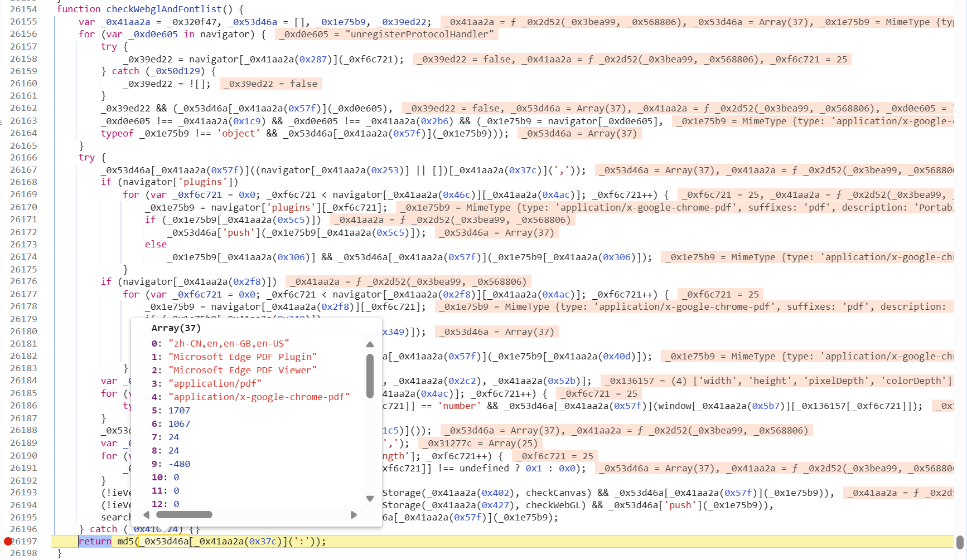Select array entry "application/pdf"
This screenshot has height=560, width=967.
pyautogui.click(x=215, y=384)
